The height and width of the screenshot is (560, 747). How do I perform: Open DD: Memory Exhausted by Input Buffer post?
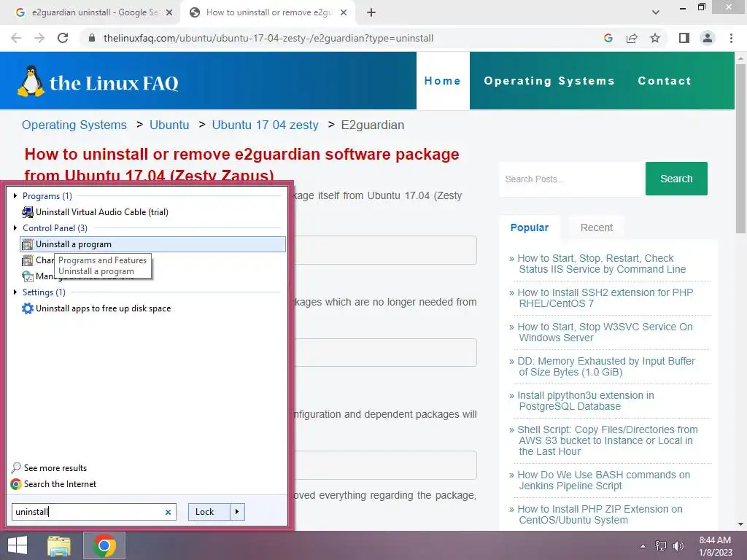[606, 367]
